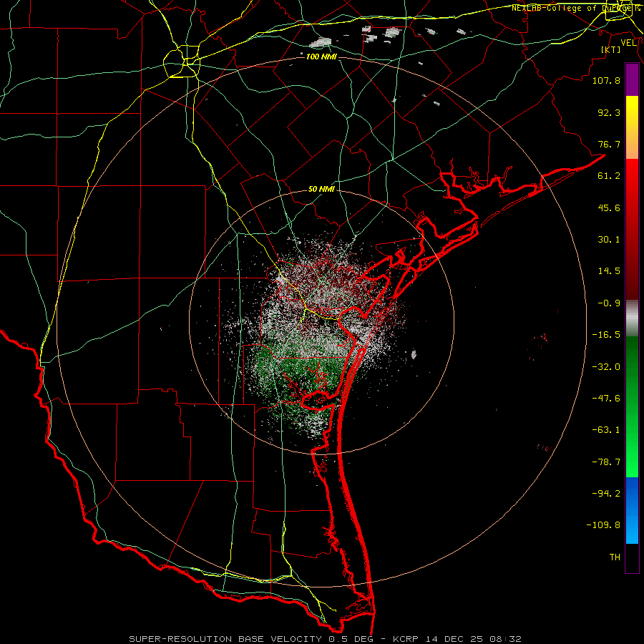
Task: Click the 50 NMI range ring label
Action: [x=321, y=190]
